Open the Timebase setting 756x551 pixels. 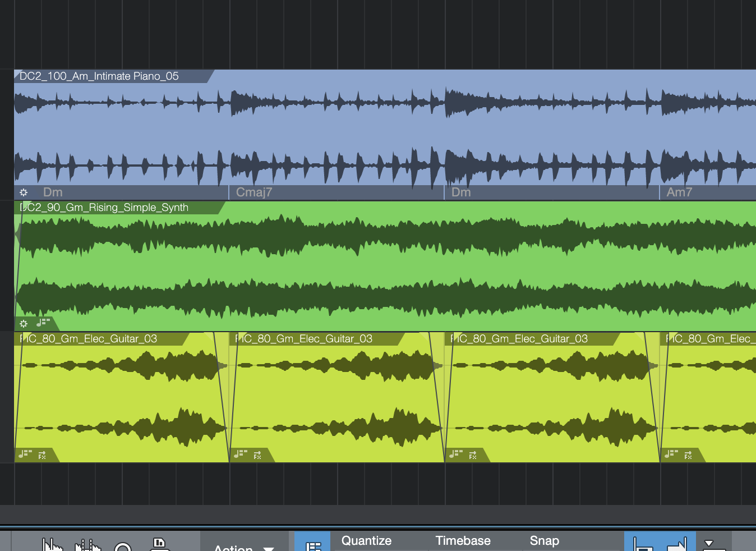463,541
